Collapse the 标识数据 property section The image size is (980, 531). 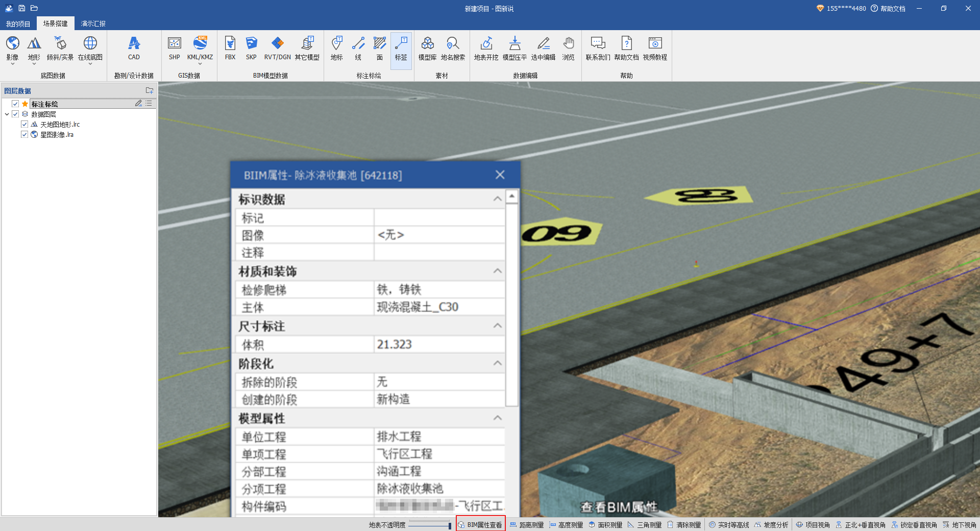(x=497, y=199)
